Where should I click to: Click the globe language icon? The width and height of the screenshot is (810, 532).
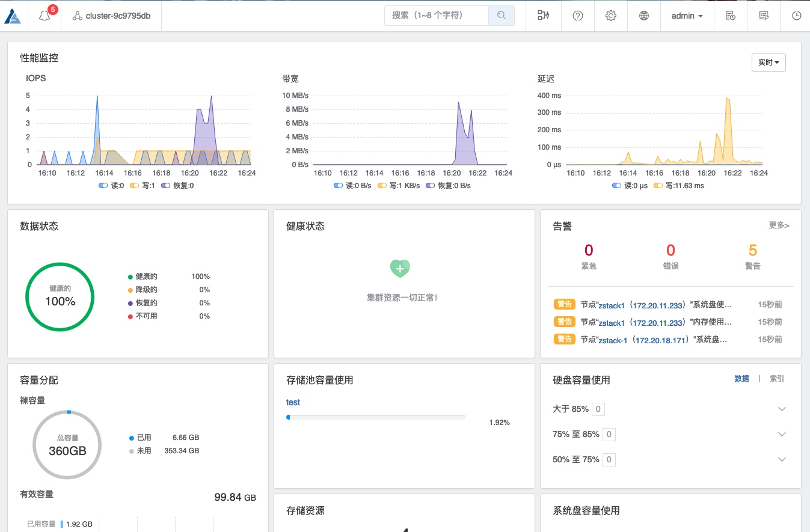[x=644, y=16]
